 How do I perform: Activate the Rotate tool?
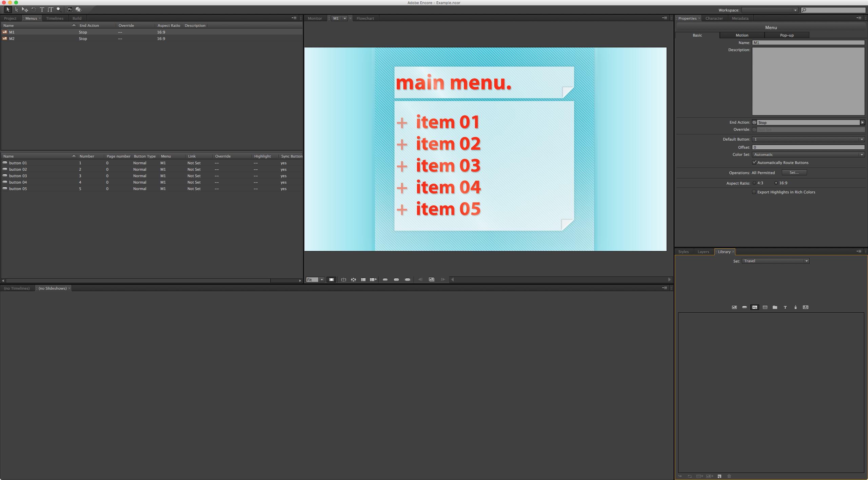point(34,9)
